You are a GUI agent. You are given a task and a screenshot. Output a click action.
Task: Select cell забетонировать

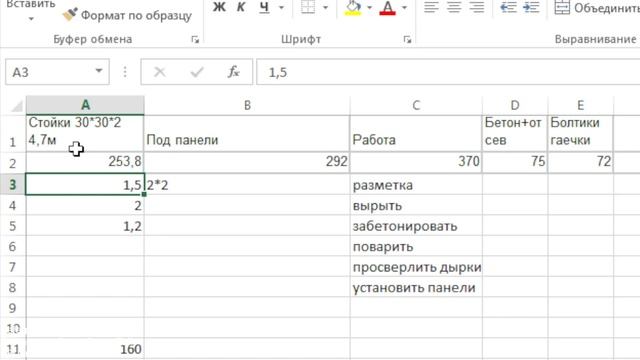pyautogui.click(x=416, y=226)
